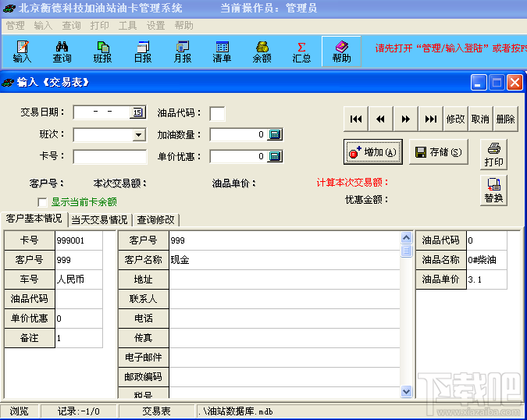Image resolution: width=527 pixels, height=420 pixels.
Task: Click the 地址 row header
Action: (144, 279)
